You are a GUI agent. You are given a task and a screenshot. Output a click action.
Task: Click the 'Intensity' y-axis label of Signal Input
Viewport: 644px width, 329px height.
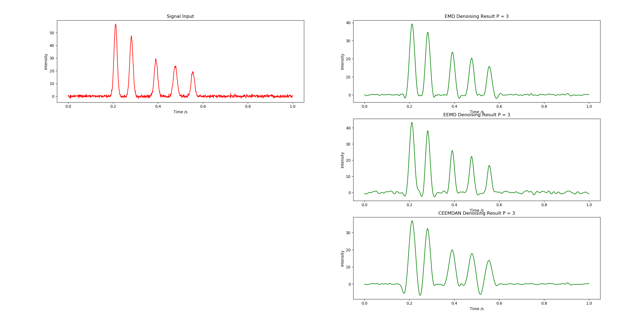(x=46, y=61)
